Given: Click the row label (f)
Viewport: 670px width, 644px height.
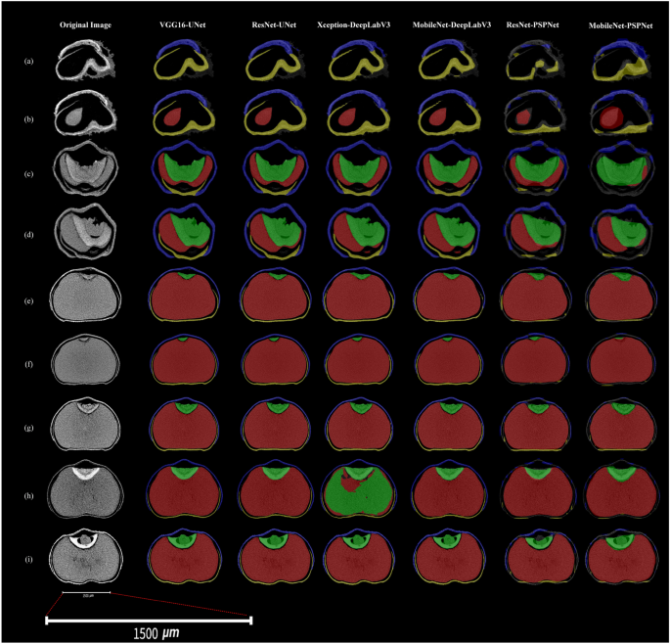Looking at the screenshot, I should 28,364.
